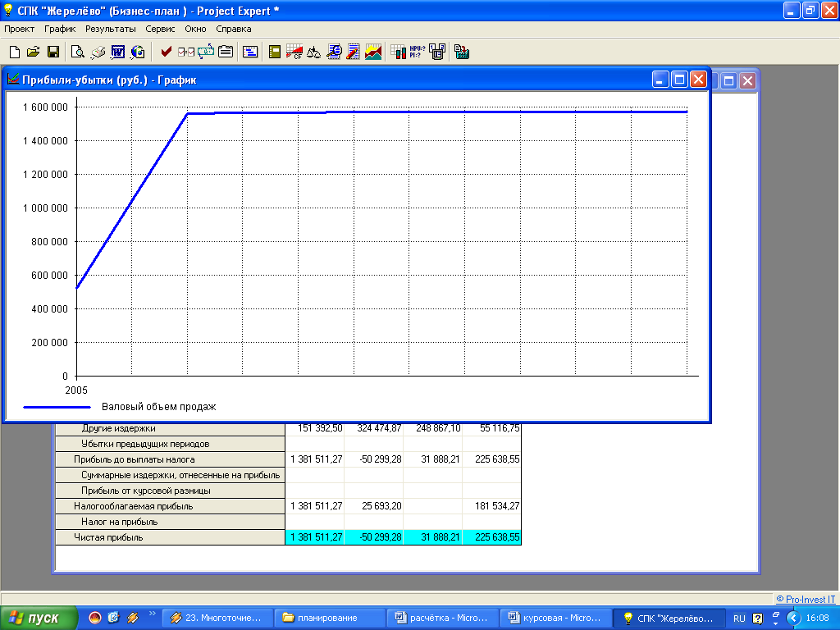The image size is (840, 630).
Task: Switch to курсовая Word document in taskbar
Action: click(554, 618)
